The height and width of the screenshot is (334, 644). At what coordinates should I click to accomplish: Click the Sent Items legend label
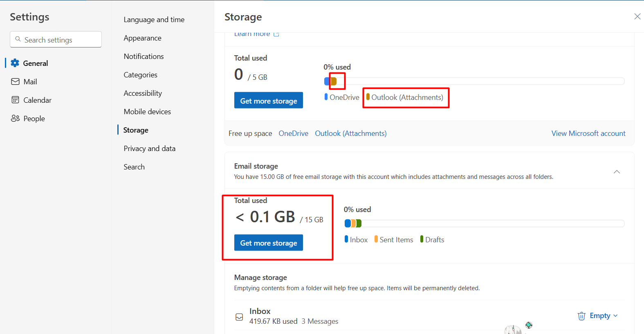tap(396, 240)
